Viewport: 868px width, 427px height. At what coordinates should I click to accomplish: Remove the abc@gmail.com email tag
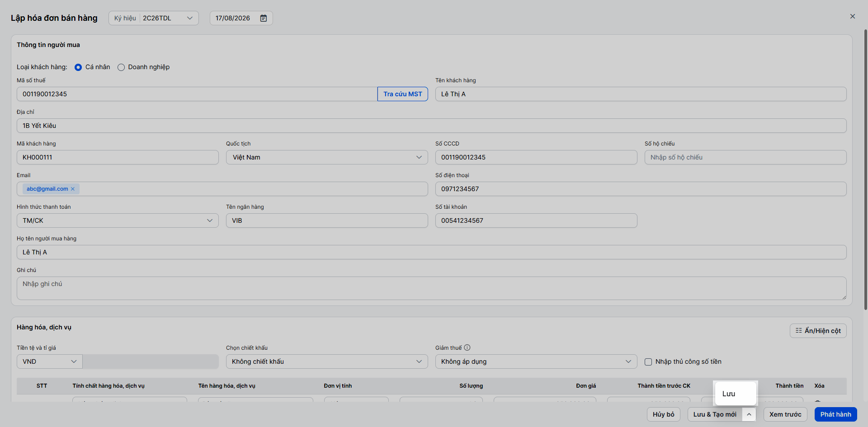coord(73,189)
